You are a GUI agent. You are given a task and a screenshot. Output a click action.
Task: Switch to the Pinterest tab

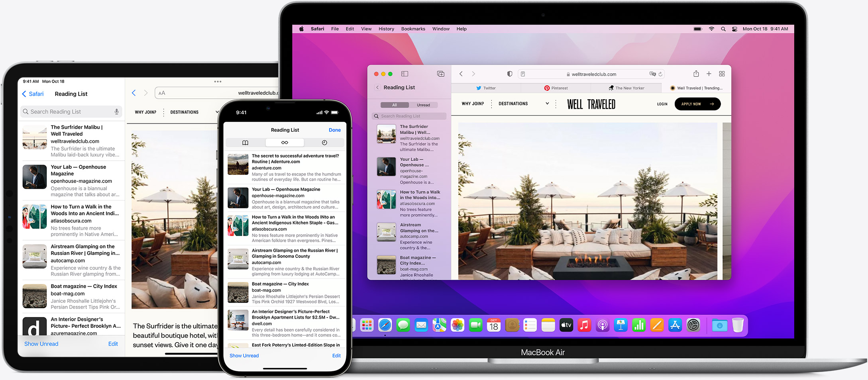(x=556, y=88)
